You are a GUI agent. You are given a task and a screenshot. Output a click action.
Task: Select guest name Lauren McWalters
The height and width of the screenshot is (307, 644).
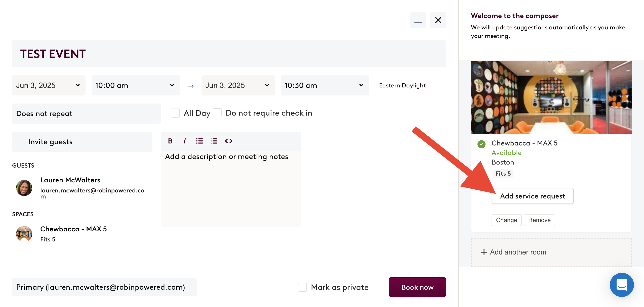(x=70, y=180)
